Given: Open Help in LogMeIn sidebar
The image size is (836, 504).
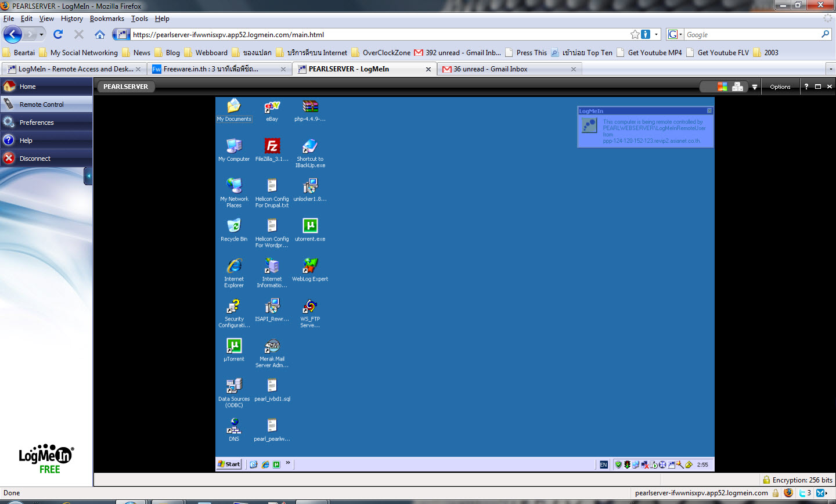Looking at the screenshot, I should coord(46,141).
